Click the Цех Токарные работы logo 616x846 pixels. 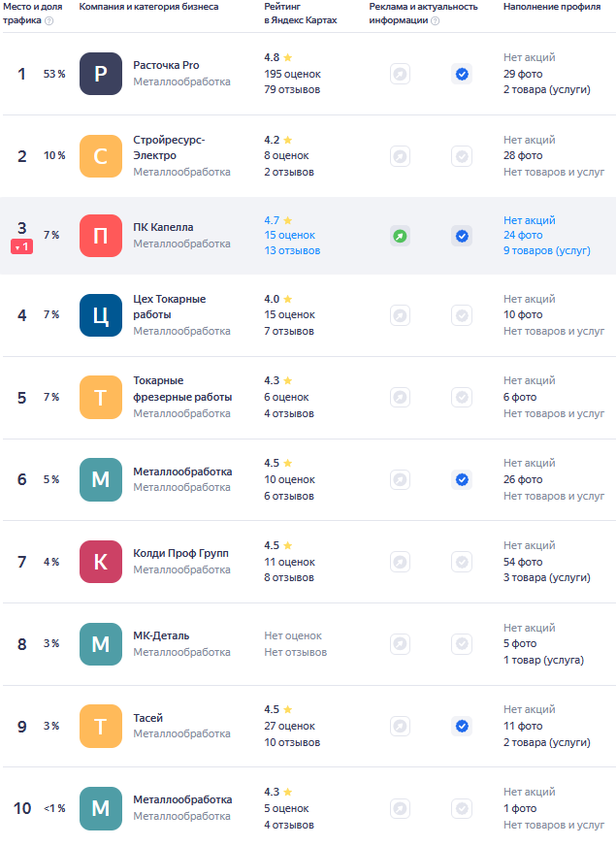pyautogui.click(x=101, y=315)
